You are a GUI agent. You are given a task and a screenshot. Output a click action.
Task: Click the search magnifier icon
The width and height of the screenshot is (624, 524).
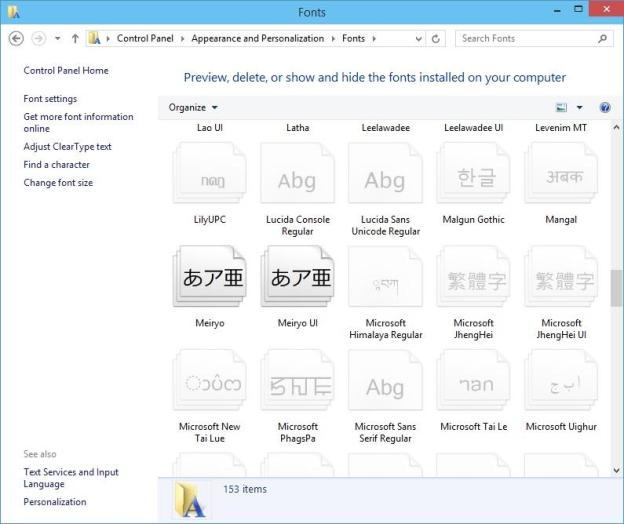[603, 39]
